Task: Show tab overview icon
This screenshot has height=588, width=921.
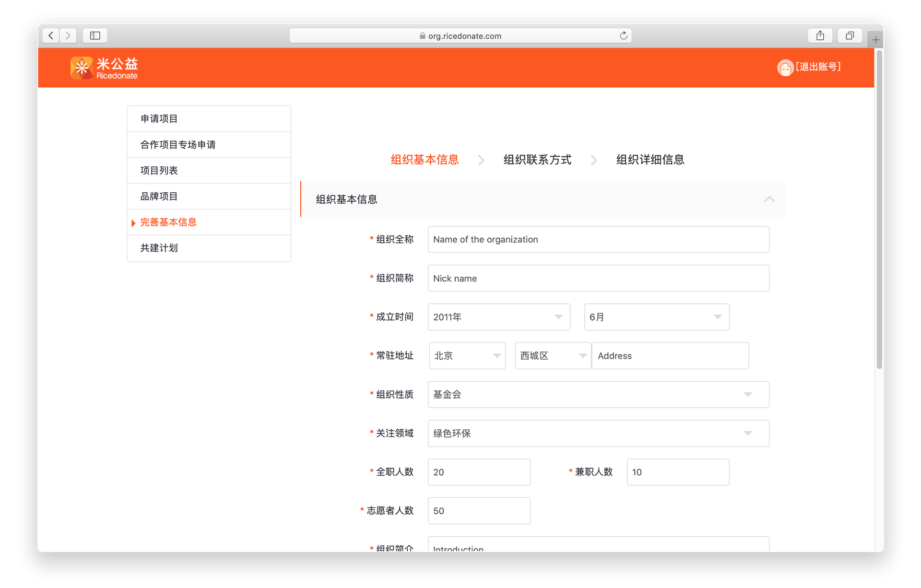Action: click(x=850, y=35)
